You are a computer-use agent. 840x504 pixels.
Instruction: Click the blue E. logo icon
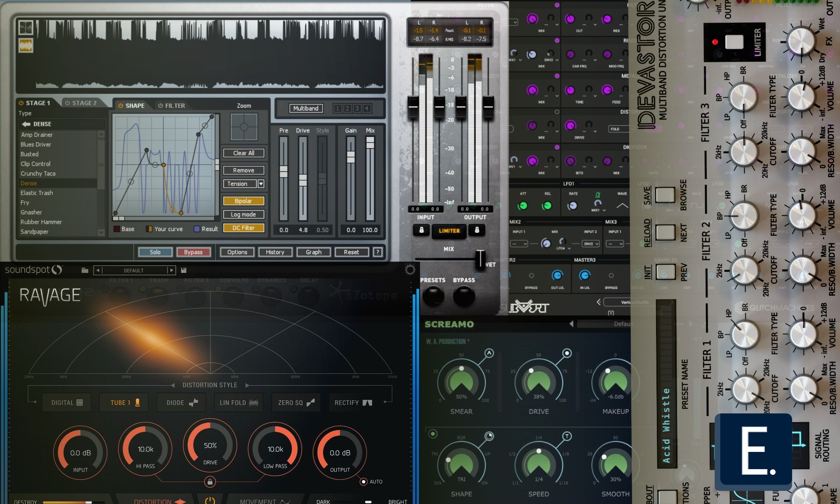pyautogui.click(x=753, y=451)
